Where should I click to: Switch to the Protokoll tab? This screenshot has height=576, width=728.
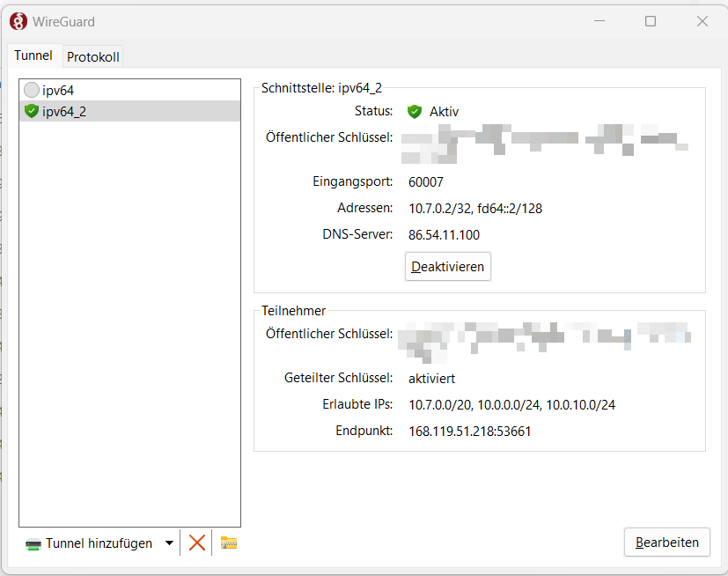[x=92, y=56]
